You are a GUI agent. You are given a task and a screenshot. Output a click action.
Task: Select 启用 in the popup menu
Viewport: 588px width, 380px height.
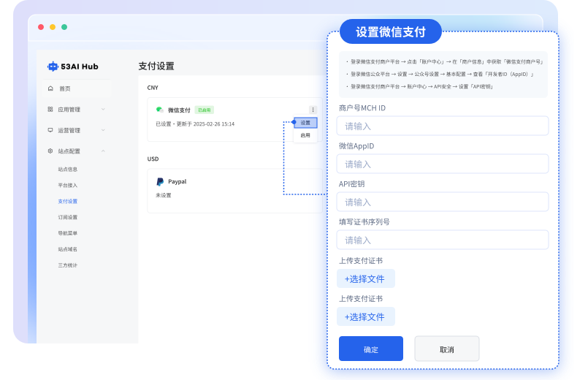point(305,135)
